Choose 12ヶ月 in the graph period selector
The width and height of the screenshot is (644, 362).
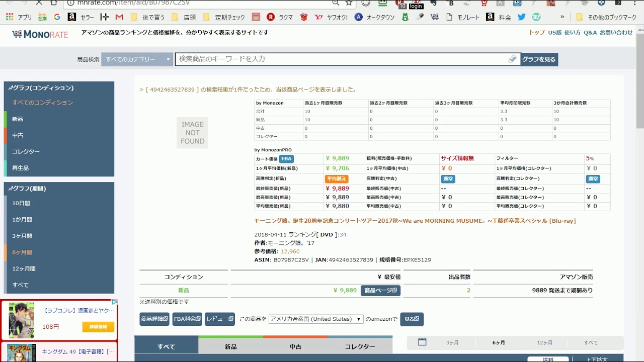pyautogui.click(x=544, y=343)
